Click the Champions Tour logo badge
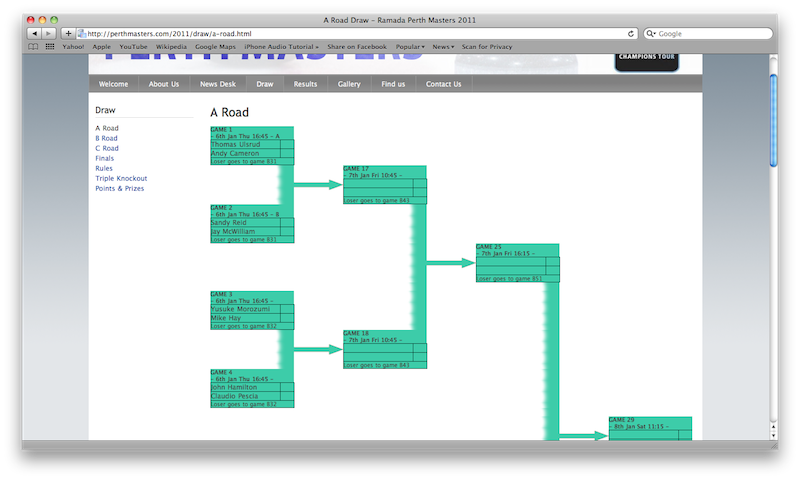The height and width of the screenshot is (480, 800). [x=646, y=61]
